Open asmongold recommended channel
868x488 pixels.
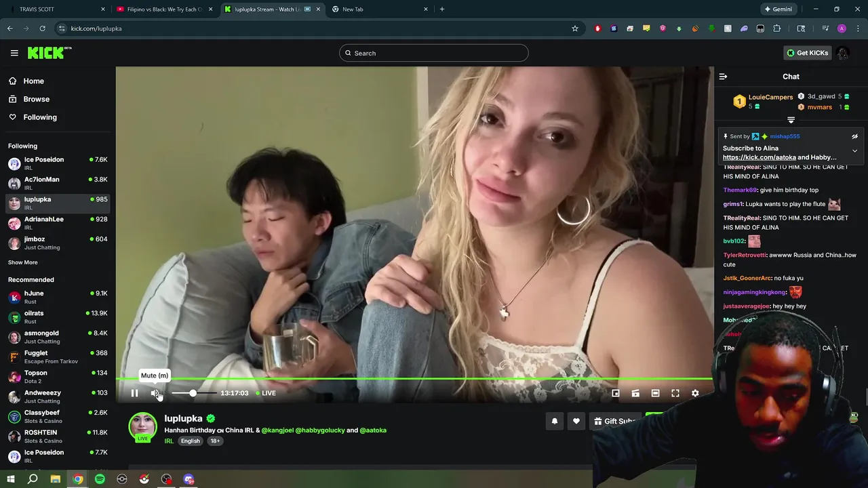(58, 337)
